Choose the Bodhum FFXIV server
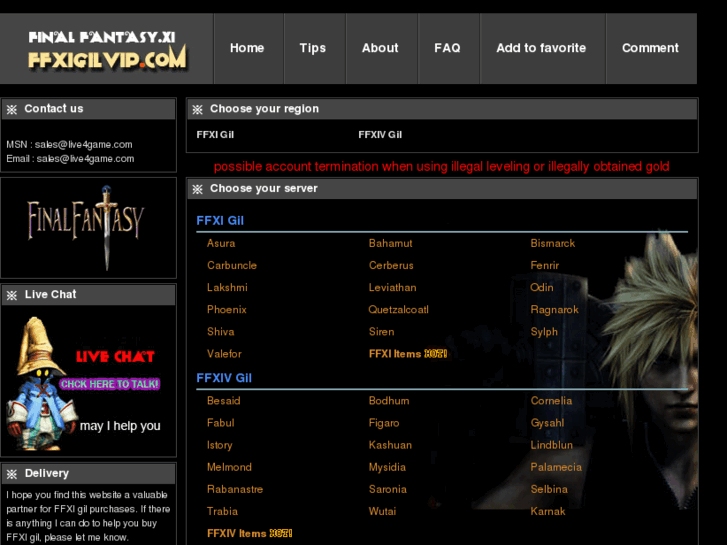Screen dimensions: 727x545 pos(389,401)
